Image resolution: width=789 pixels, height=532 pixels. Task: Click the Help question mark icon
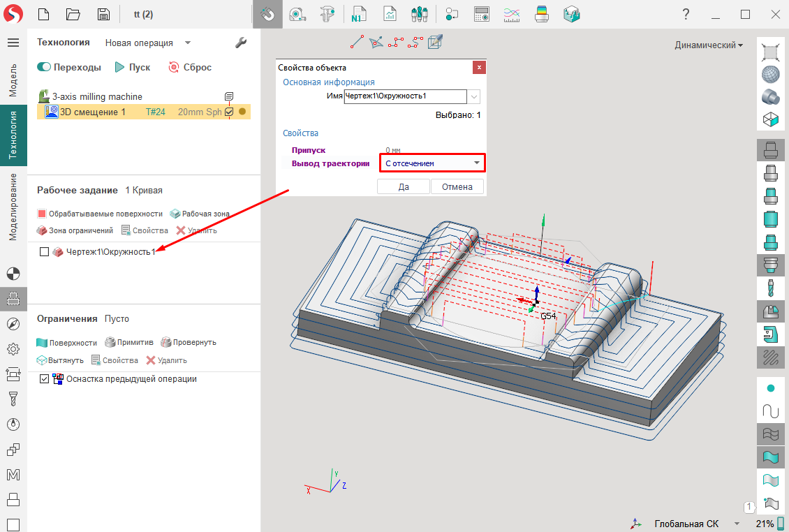pos(686,14)
